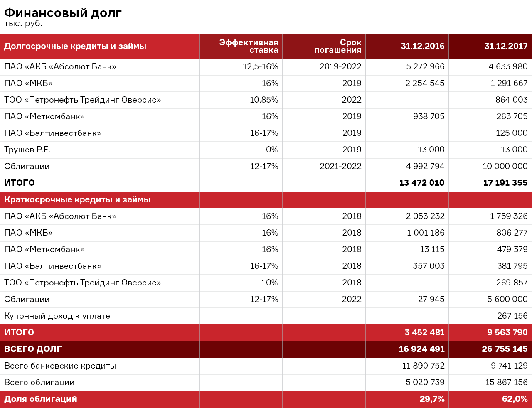Viewport: 532px width, 408px height.
Task: Select the value '938 705'
Action: click(x=429, y=116)
